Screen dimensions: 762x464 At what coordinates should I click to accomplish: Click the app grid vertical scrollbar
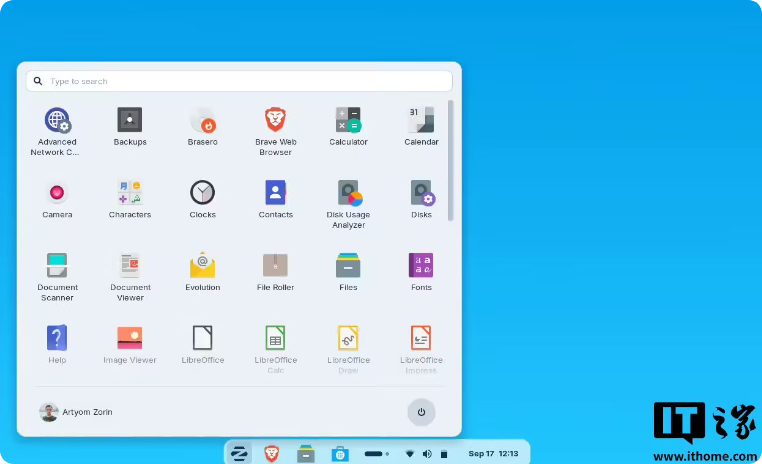pos(450,160)
